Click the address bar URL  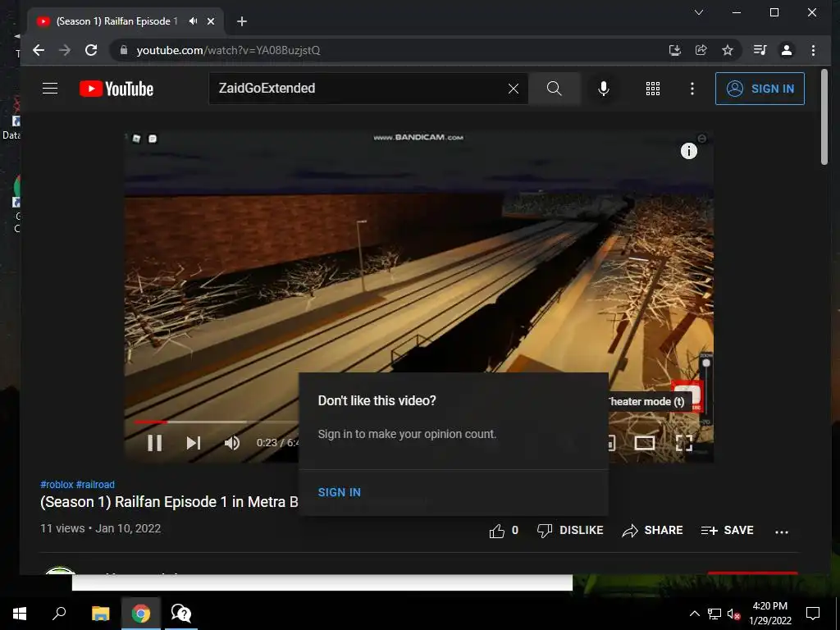coord(228,50)
